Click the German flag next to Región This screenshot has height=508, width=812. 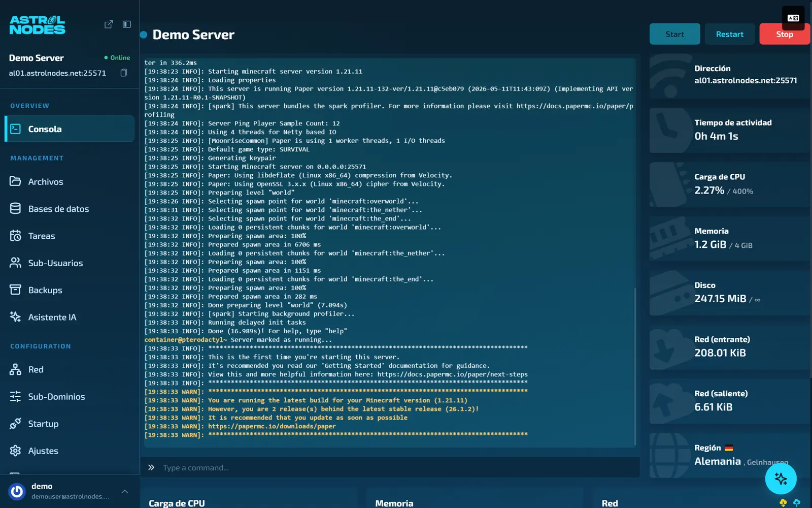[729, 448]
